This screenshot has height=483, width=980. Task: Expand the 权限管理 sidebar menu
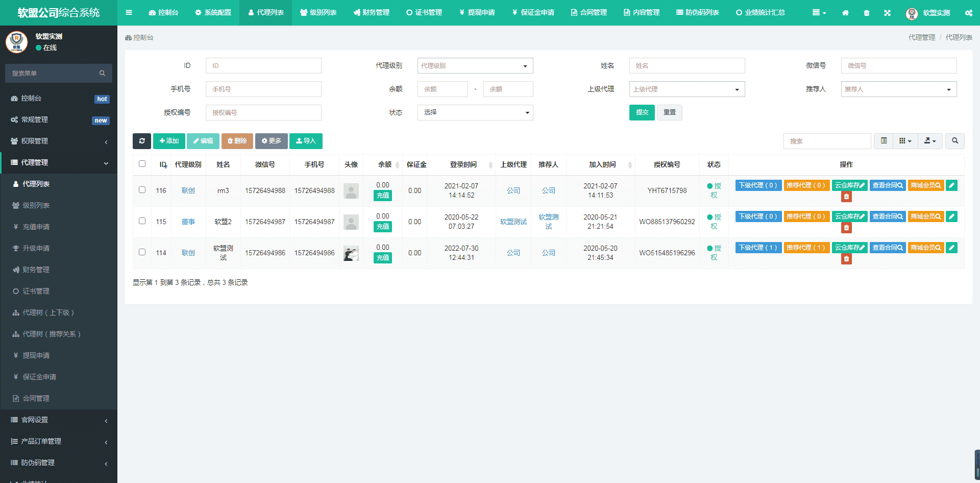(x=59, y=141)
